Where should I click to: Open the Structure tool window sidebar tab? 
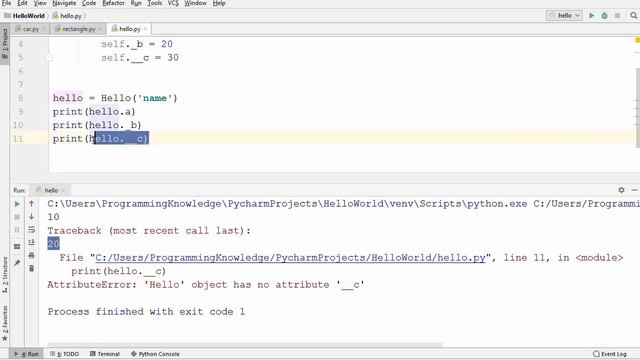(4, 274)
